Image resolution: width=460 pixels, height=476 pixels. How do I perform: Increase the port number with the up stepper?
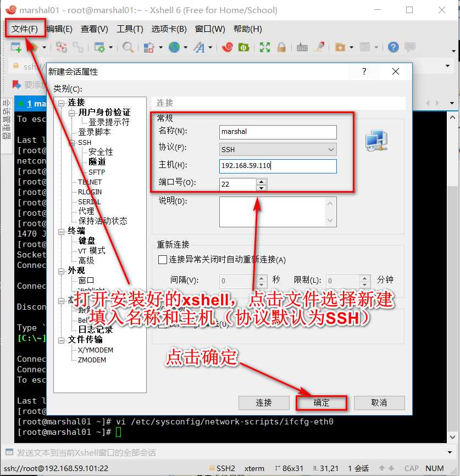[261, 182]
